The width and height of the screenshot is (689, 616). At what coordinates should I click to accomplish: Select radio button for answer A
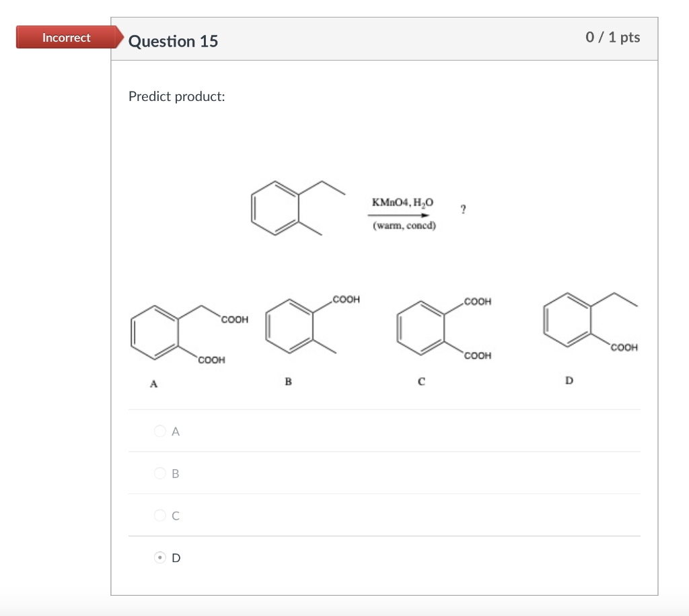pyautogui.click(x=160, y=431)
